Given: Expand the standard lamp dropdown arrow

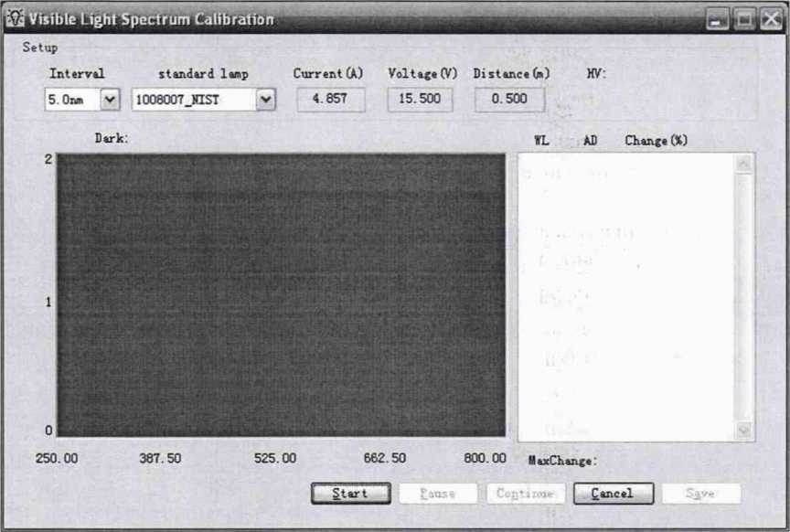Looking at the screenshot, I should [265, 100].
